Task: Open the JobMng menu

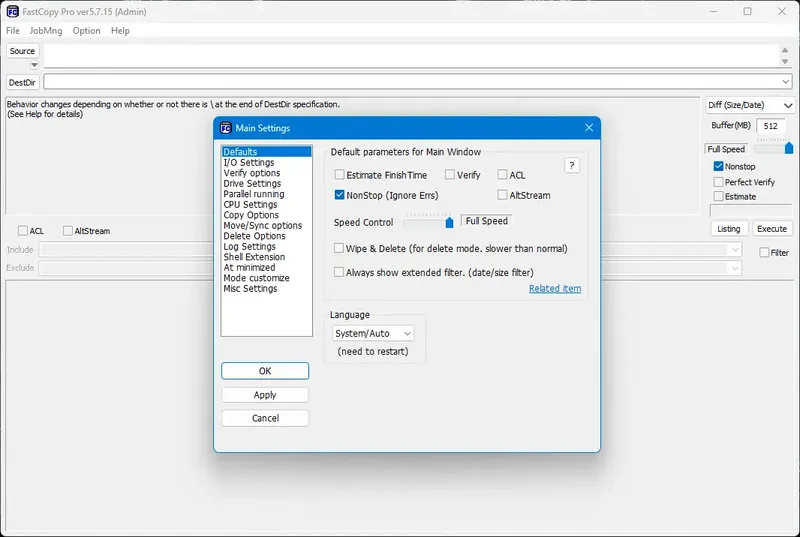Action: click(x=46, y=31)
